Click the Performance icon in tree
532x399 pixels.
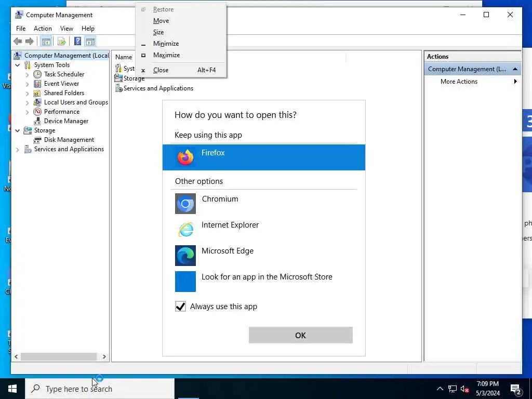pyautogui.click(x=37, y=112)
